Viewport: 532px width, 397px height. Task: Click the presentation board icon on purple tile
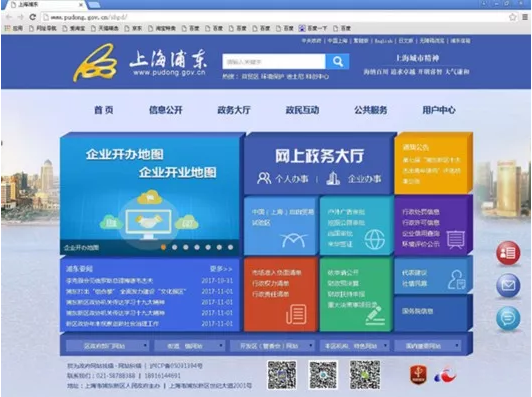456,240
